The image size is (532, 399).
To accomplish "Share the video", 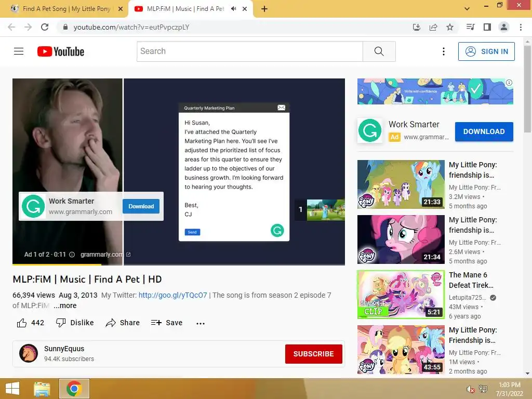I will 123,323.
